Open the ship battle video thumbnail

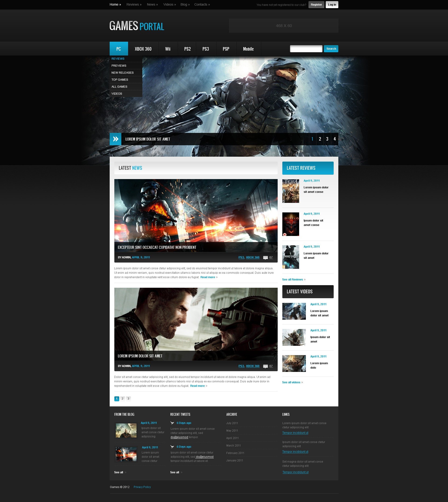[294, 364]
